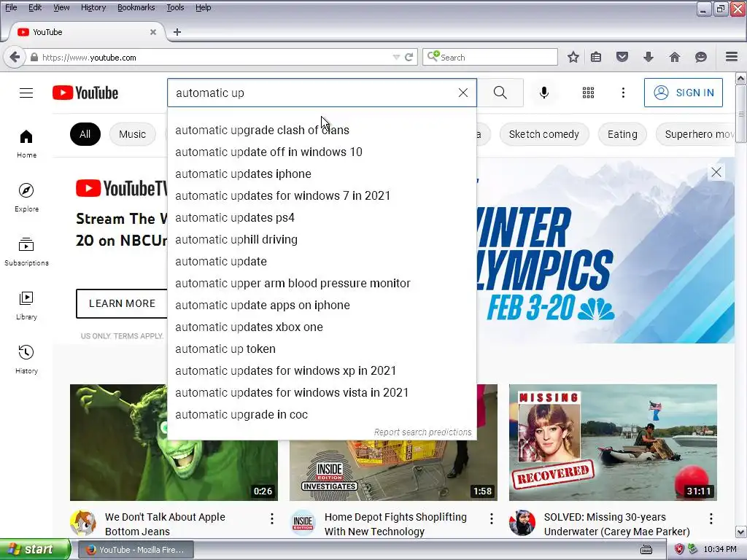Open Subscriptions in the sidebar
Viewport: 747px width, 560px height.
26,252
